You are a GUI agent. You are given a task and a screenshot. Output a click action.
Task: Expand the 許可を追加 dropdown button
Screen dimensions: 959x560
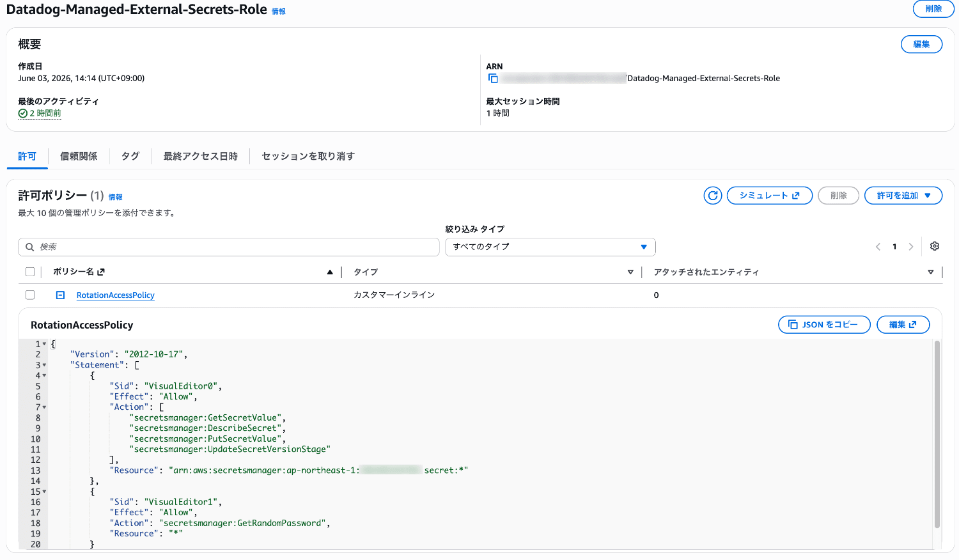click(x=903, y=196)
